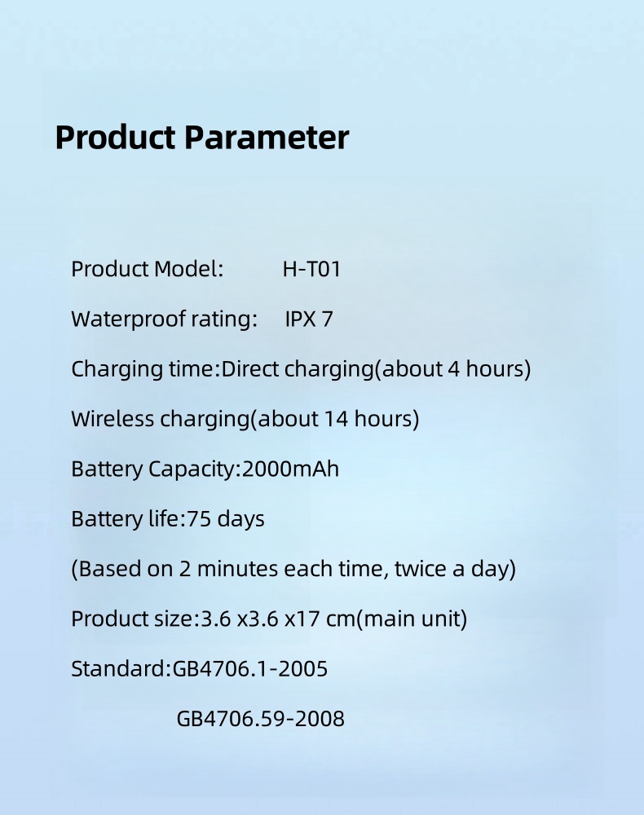
Task: Click the Charging time direct charging line
Action: pyautogui.click(x=301, y=369)
